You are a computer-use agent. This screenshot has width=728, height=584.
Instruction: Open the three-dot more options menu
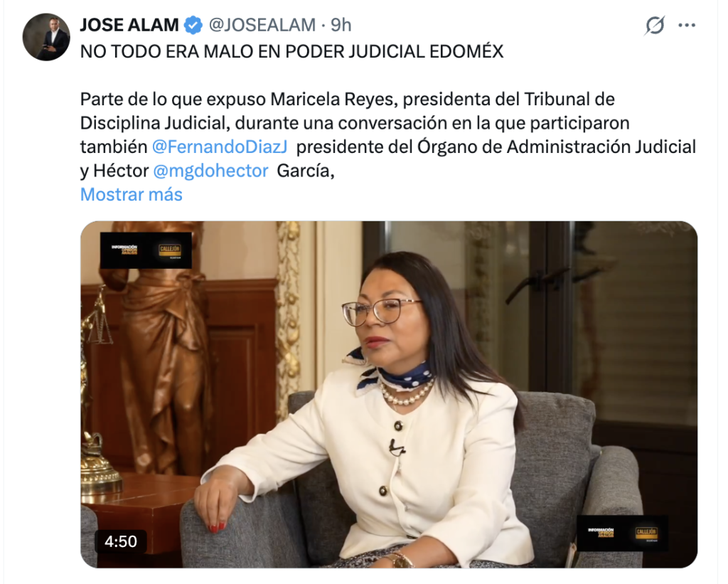pyautogui.click(x=687, y=26)
